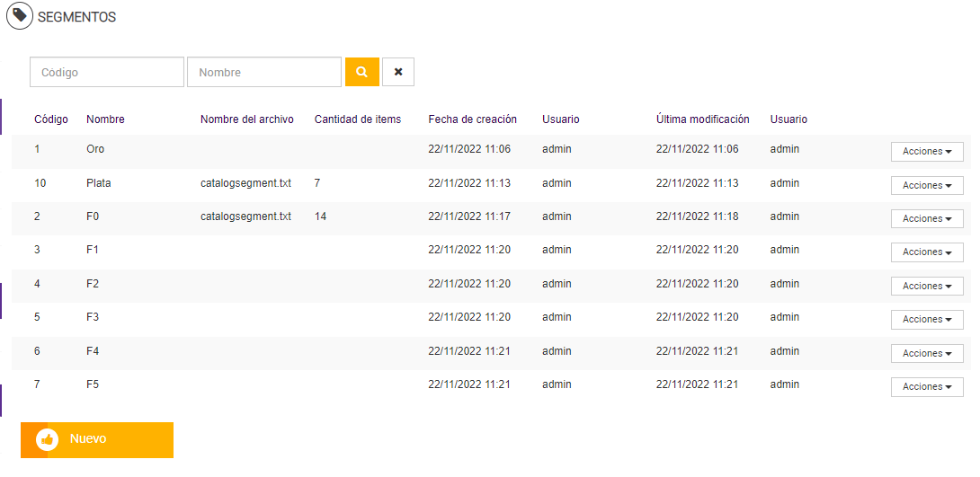Open Acciones dropdown for F2 segment
980x477 pixels.
927,286
